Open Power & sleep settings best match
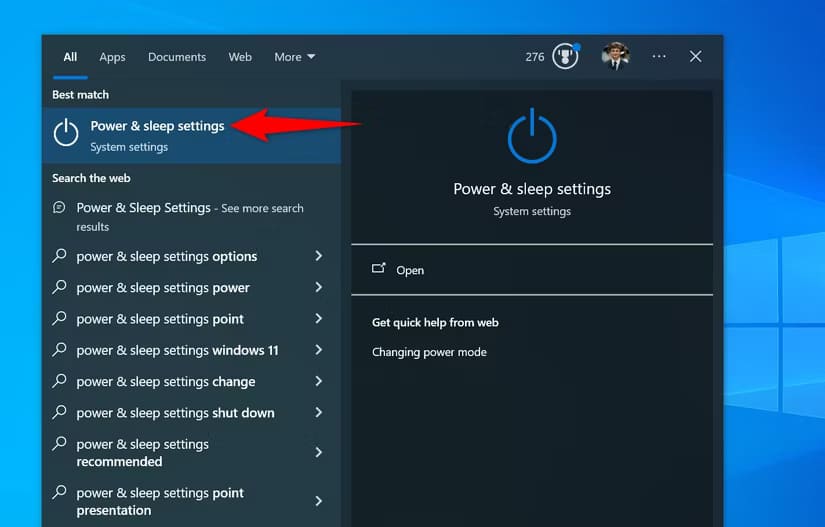 (192, 135)
